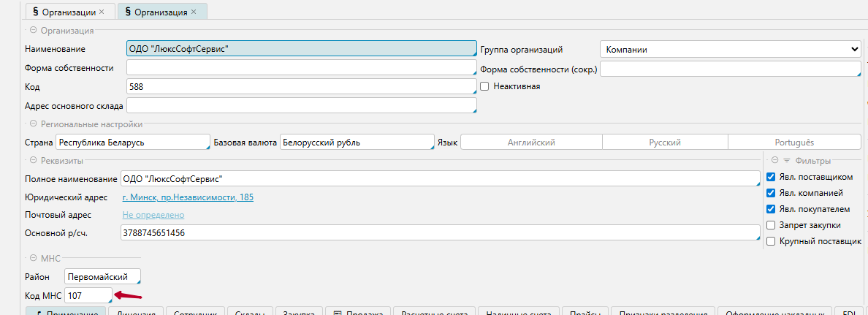Uncheck Явл. поставщиком

(771, 177)
